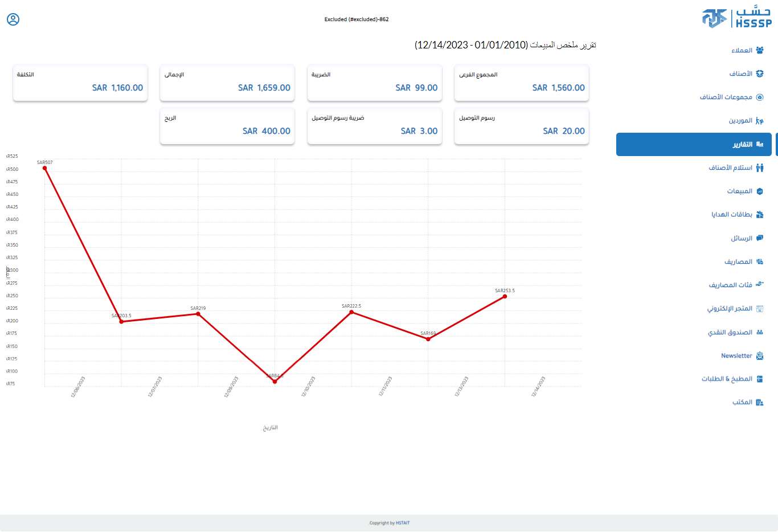The width and height of the screenshot is (778, 532).
Task: Open the التقارير reports menu item
Action: coord(742,145)
